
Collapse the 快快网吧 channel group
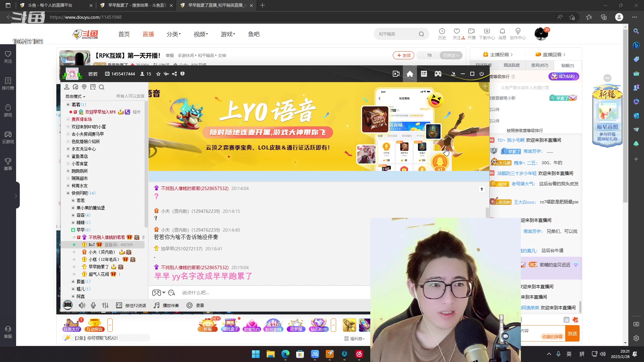(83, 193)
